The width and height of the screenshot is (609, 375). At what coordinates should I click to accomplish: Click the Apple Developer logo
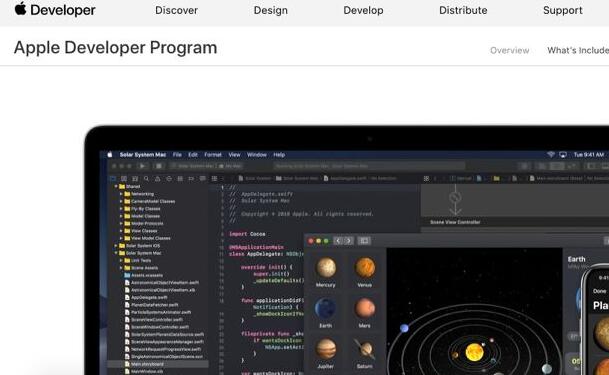pyautogui.click(x=55, y=10)
